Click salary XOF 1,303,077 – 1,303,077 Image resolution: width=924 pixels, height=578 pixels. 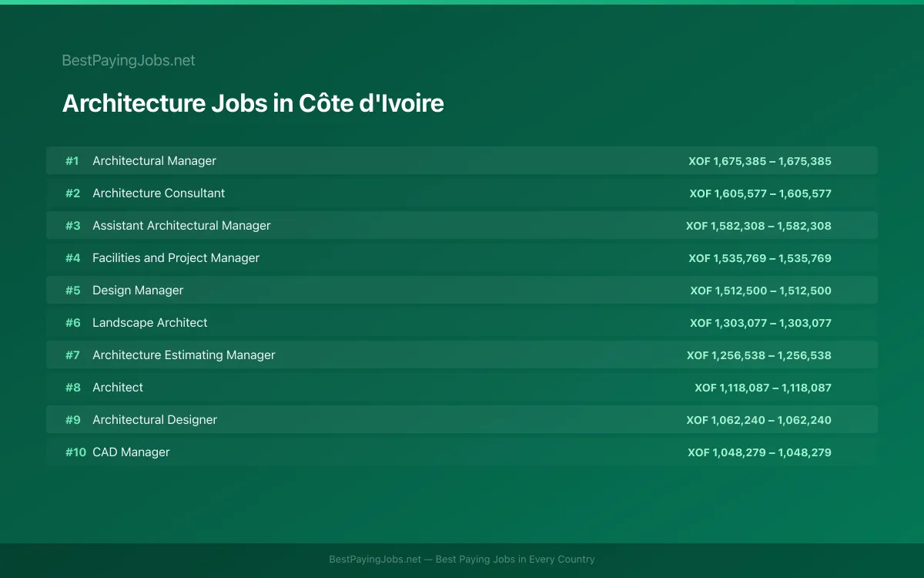pos(761,323)
